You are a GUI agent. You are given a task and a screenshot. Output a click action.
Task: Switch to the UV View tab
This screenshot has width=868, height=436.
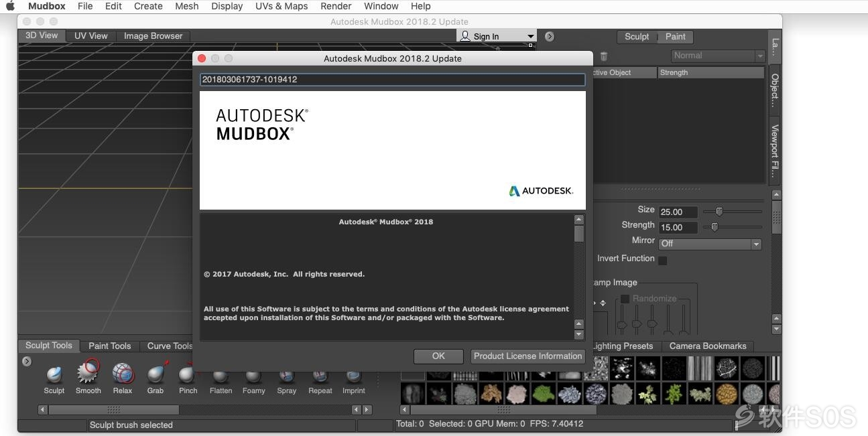90,36
